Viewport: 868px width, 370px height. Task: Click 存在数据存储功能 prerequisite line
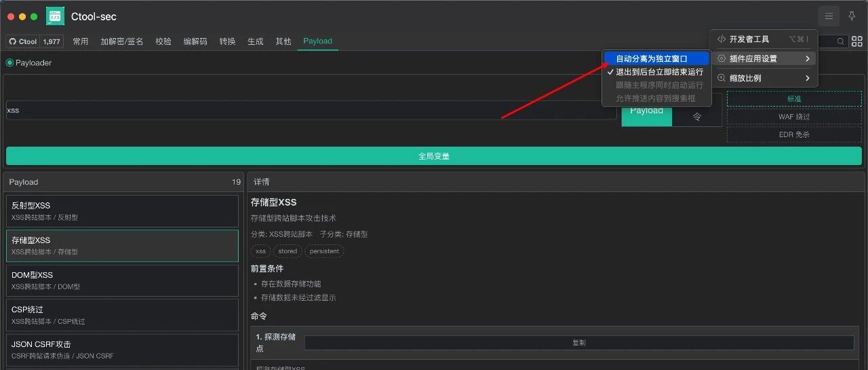pyautogui.click(x=291, y=284)
